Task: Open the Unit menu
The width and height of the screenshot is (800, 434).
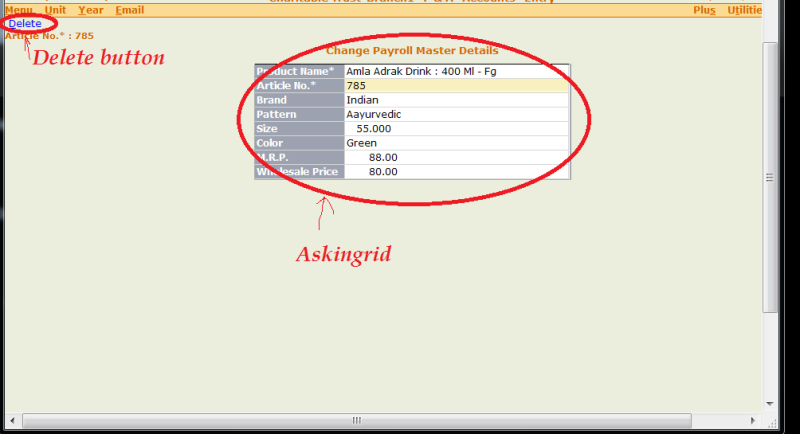Action: 55,10
